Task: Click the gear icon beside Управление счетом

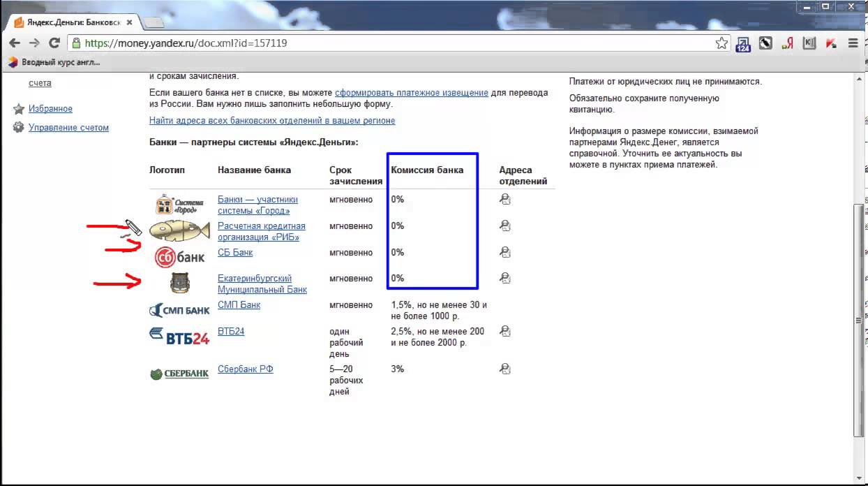Action: [19, 128]
